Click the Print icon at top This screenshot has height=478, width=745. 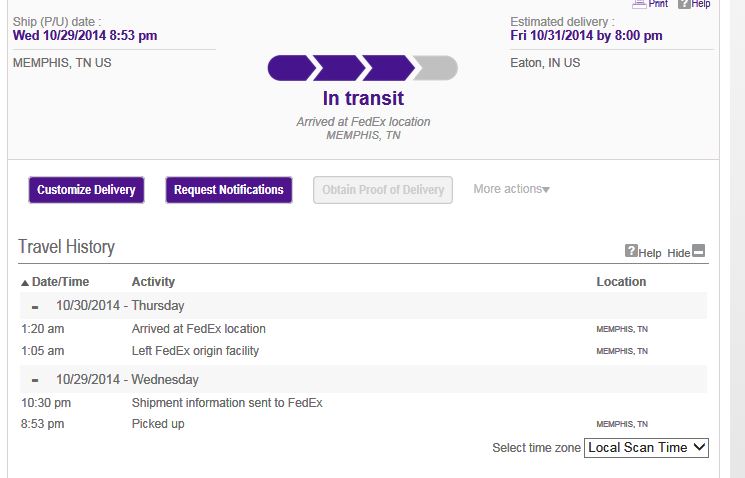coord(639,4)
